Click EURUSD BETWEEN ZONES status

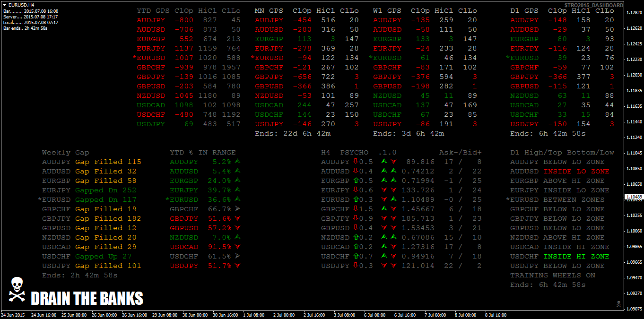555,199
